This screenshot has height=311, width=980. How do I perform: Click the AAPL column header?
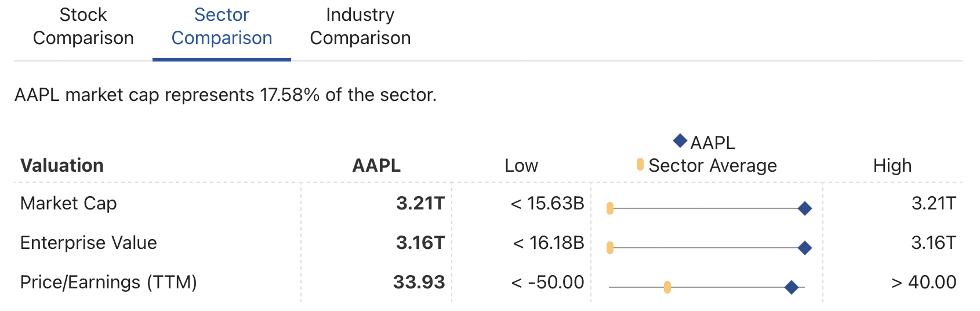[x=376, y=166]
